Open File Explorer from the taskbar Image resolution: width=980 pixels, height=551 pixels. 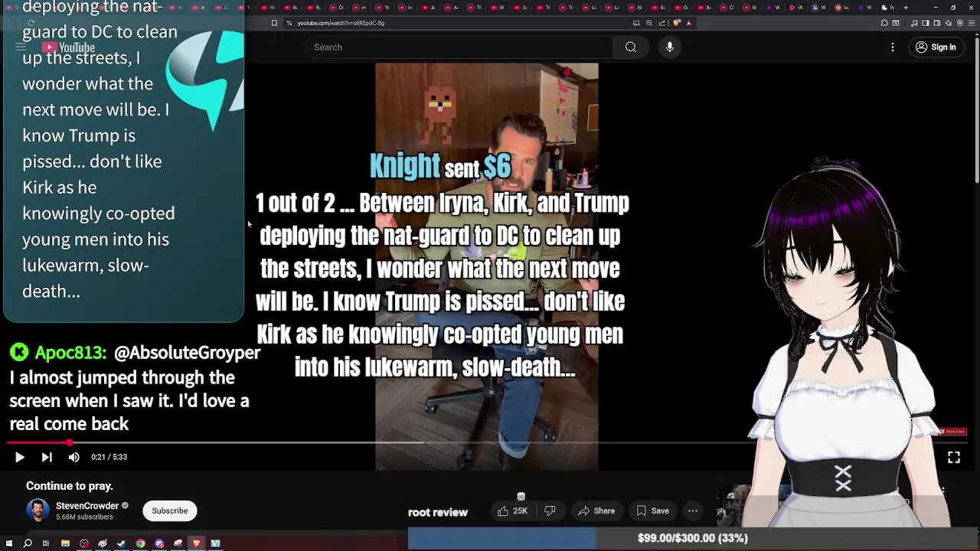click(65, 543)
